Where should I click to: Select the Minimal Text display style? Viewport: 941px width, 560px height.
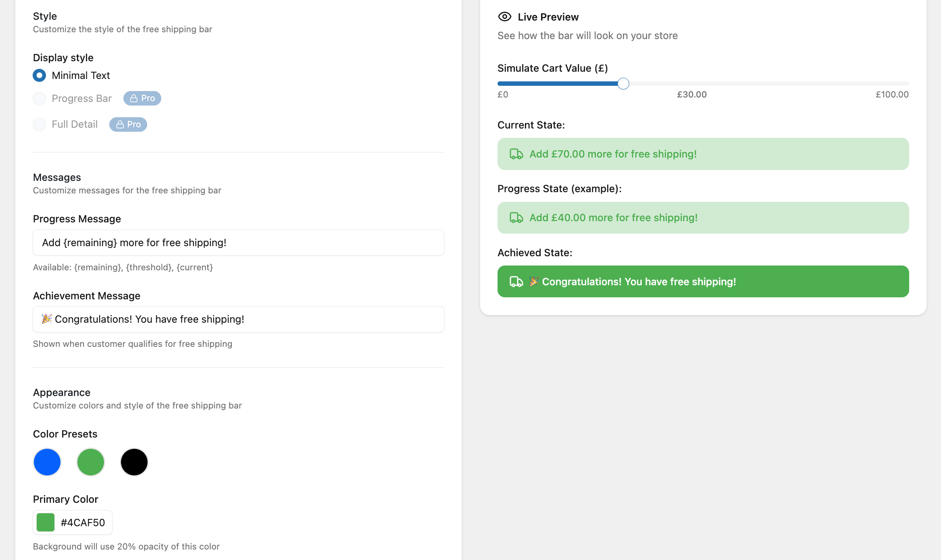point(39,75)
